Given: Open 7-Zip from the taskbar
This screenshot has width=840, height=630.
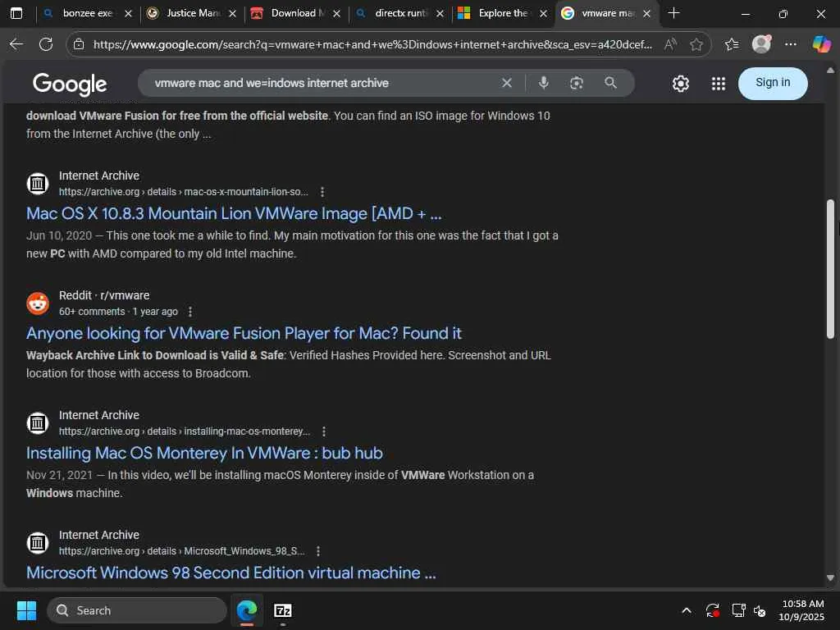Looking at the screenshot, I should click(x=282, y=610).
